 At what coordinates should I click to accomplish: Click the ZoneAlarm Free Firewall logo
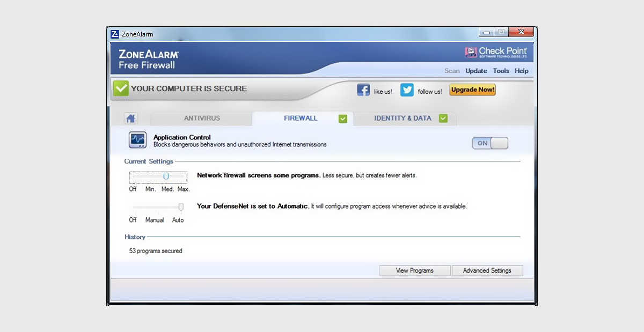[x=149, y=60]
